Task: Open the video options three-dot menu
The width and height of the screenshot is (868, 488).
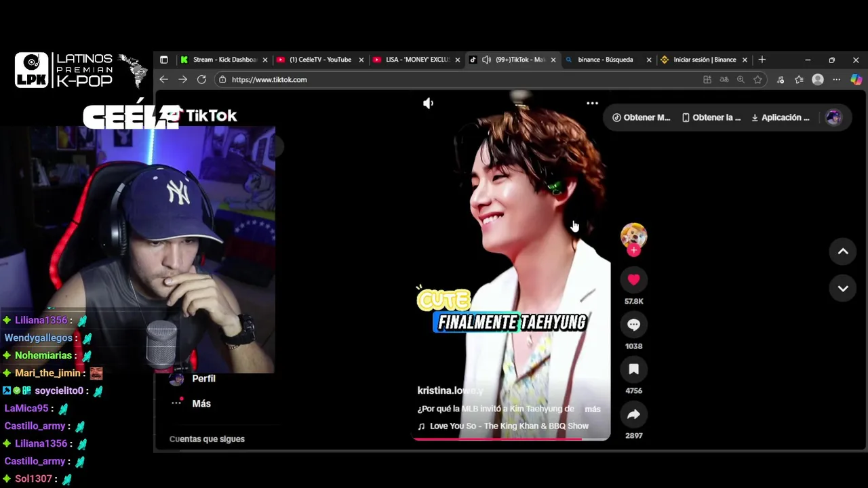Action: [592, 103]
